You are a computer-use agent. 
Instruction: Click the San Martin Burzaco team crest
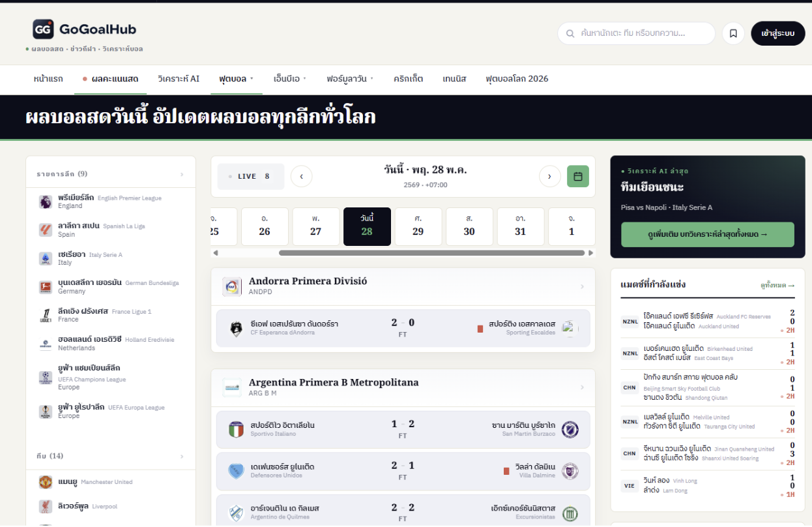point(570,429)
